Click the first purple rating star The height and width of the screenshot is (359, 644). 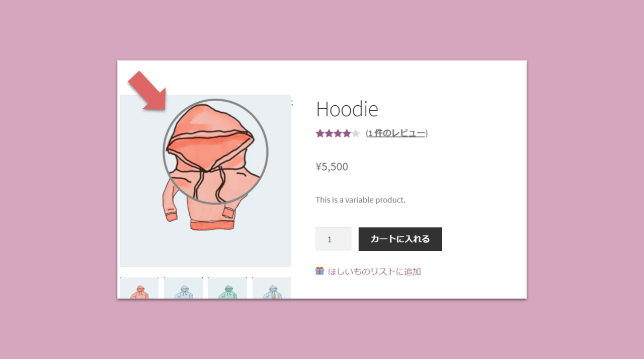320,133
